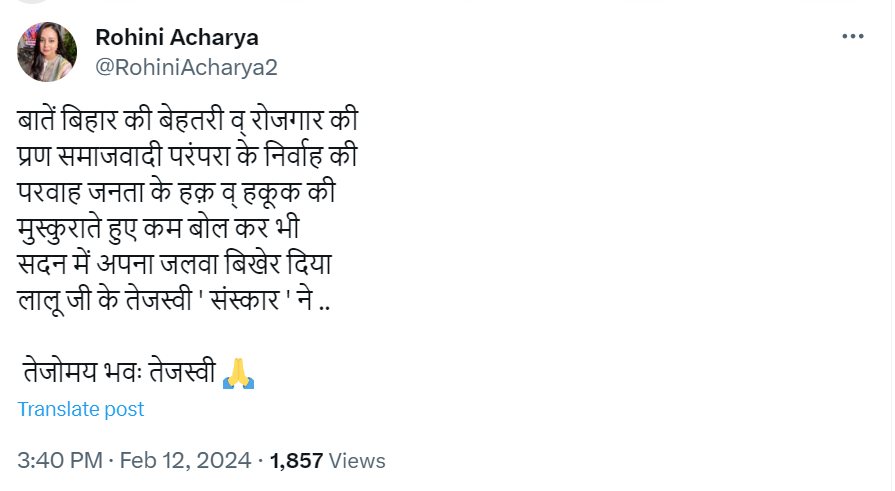The height and width of the screenshot is (491, 895).
Task: Open the three-dot more options menu
Action: pyautogui.click(x=852, y=37)
